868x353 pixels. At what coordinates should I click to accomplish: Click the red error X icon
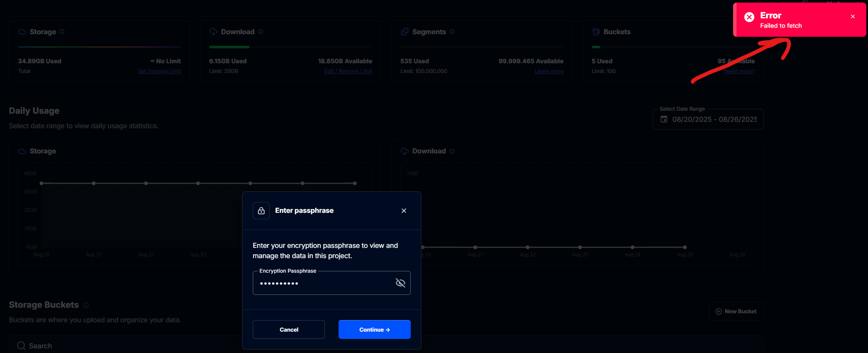[749, 17]
